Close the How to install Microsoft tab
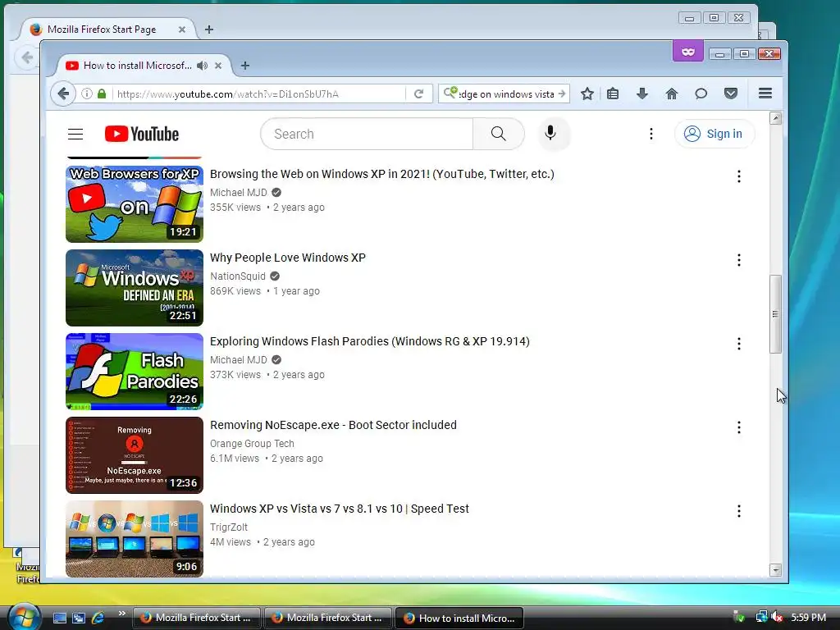 (x=218, y=66)
